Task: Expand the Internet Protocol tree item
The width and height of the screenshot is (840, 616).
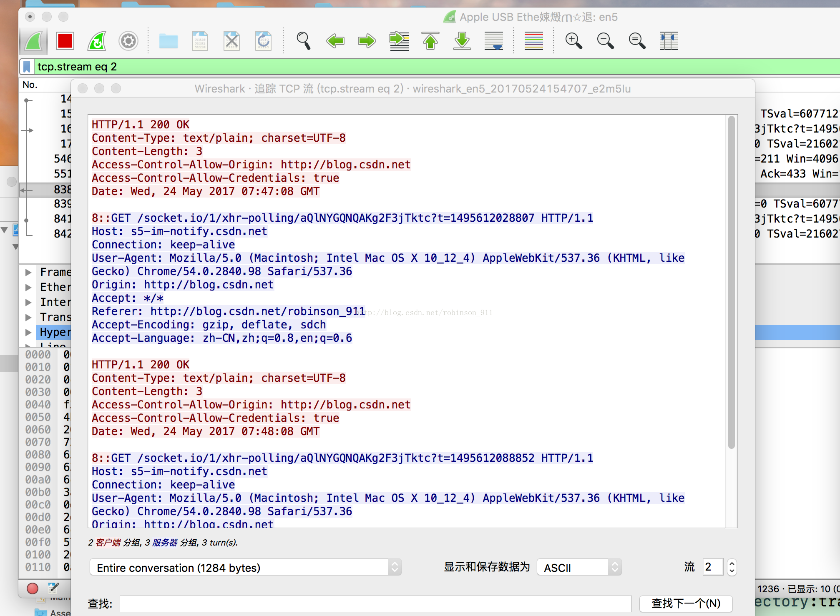Action: [x=28, y=303]
